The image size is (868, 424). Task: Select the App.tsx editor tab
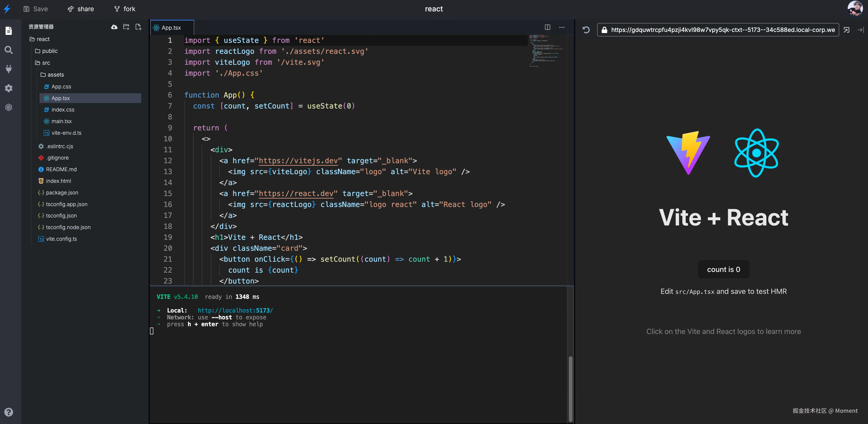172,28
